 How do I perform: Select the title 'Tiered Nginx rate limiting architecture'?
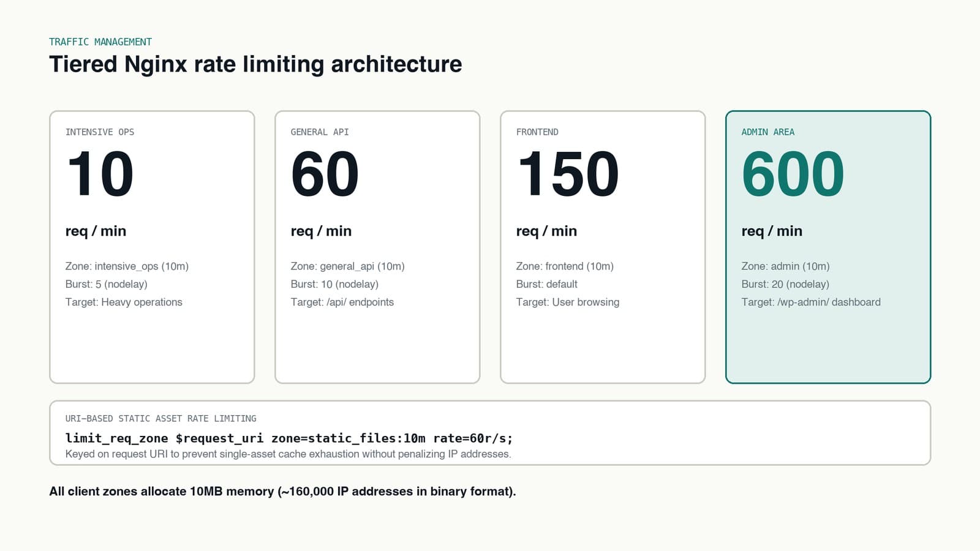[x=255, y=64]
